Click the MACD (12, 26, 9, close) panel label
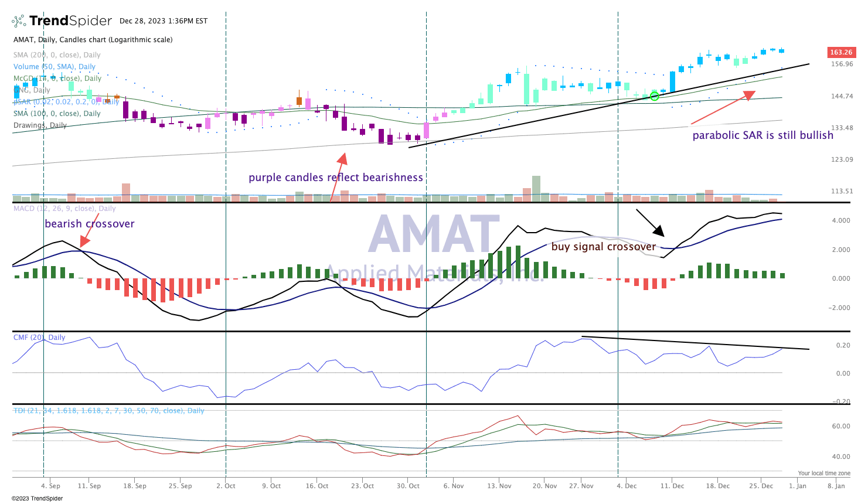This screenshot has width=868, height=504. [x=64, y=209]
